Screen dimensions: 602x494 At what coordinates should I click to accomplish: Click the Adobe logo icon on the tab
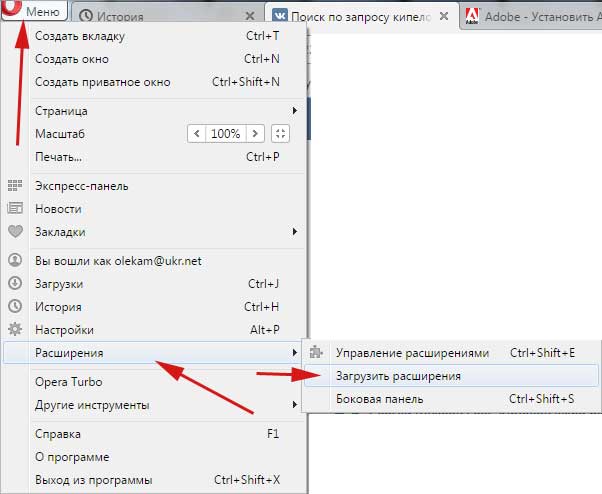(472, 17)
